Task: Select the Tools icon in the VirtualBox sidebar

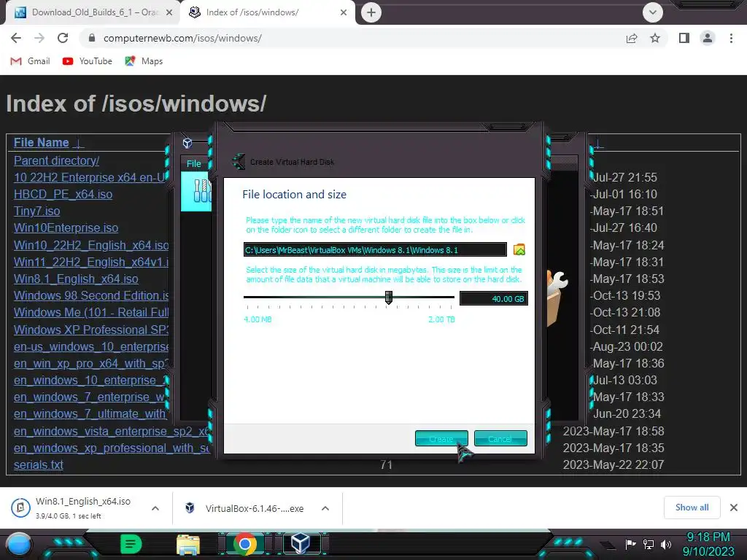Action: click(202, 191)
